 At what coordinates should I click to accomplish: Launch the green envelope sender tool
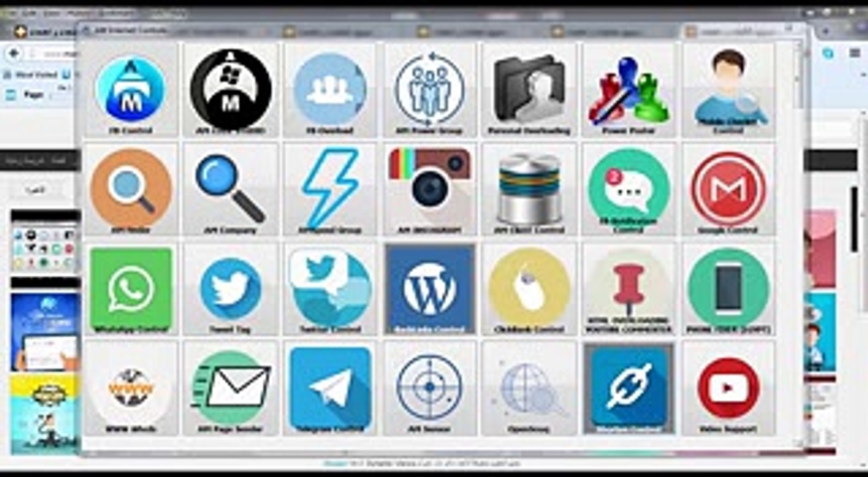click(x=230, y=388)
